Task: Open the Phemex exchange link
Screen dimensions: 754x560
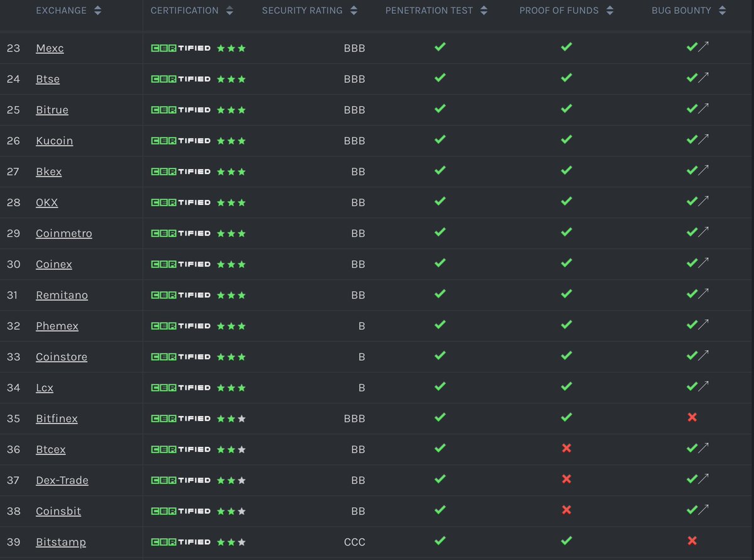Action: [x=57, y=326]
